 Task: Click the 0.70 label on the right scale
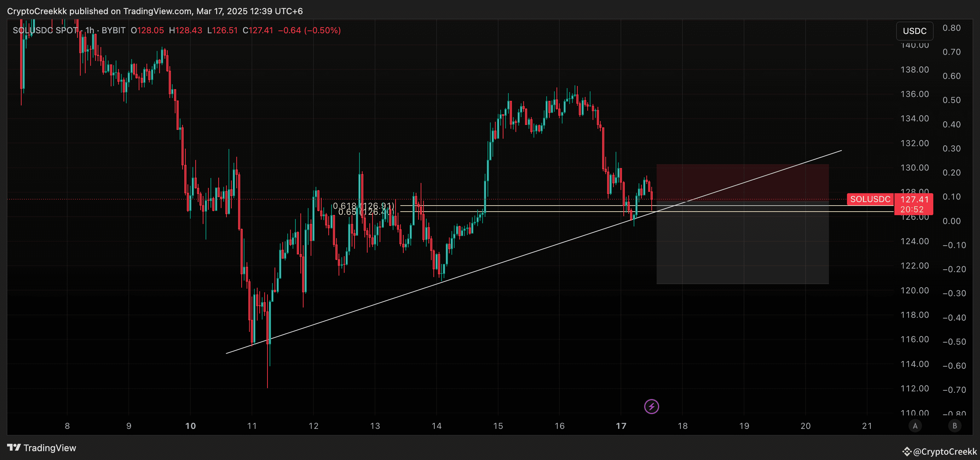tap(951, 52)
